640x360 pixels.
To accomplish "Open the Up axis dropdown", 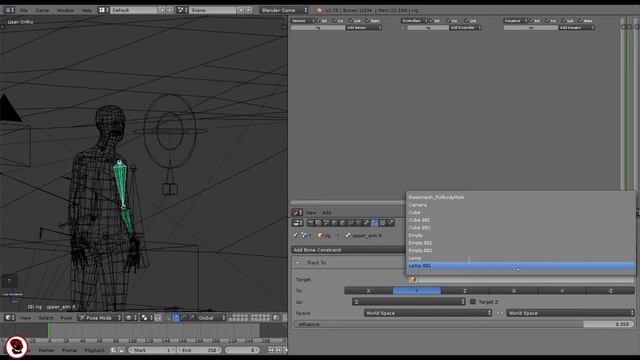I will point(409,302).
